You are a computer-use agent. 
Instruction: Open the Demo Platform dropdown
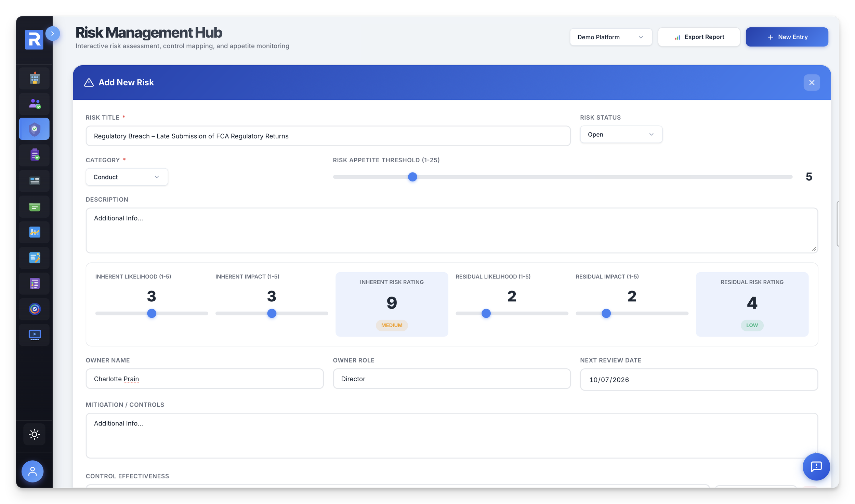pos(610,37)
